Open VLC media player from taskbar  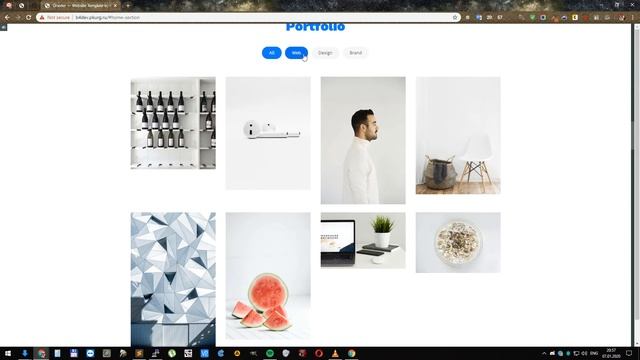(x=335, y=353)
